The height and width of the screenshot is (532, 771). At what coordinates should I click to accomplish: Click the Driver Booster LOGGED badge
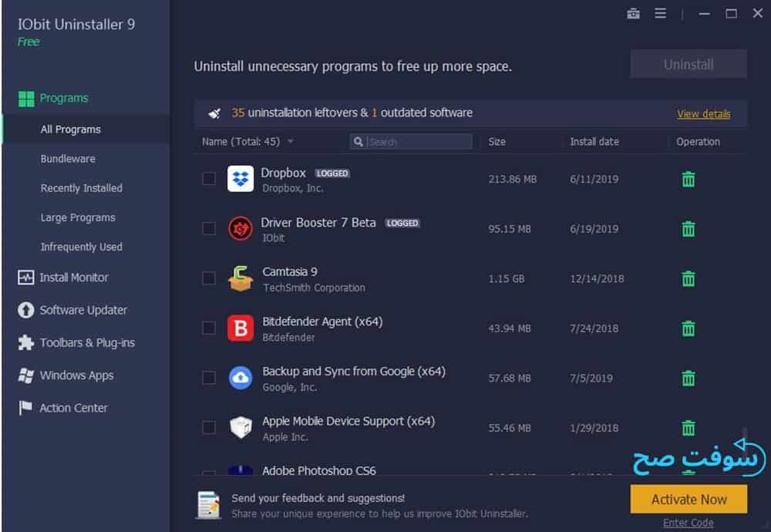pos(402,224)
